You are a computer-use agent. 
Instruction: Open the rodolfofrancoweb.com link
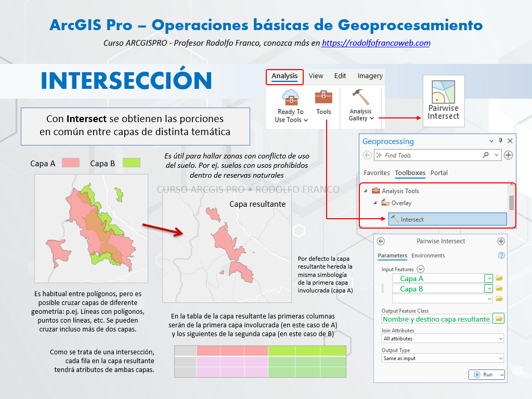pos(376,43)
